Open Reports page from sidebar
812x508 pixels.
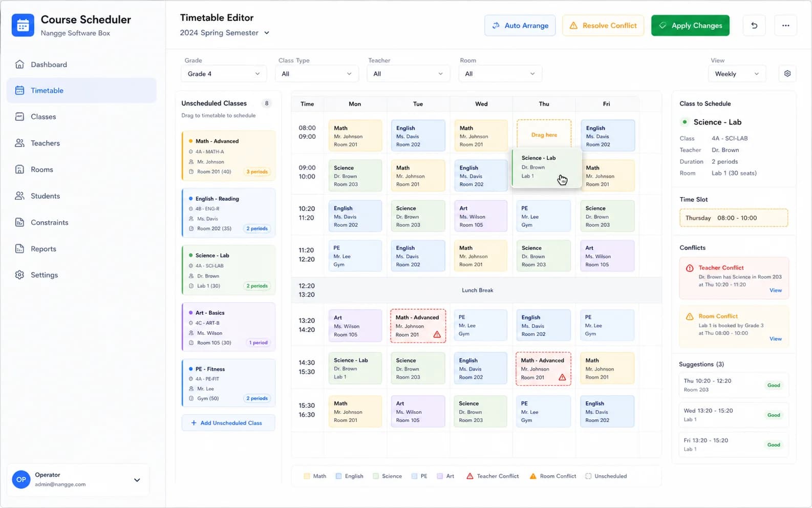click(x=82, y=249)
